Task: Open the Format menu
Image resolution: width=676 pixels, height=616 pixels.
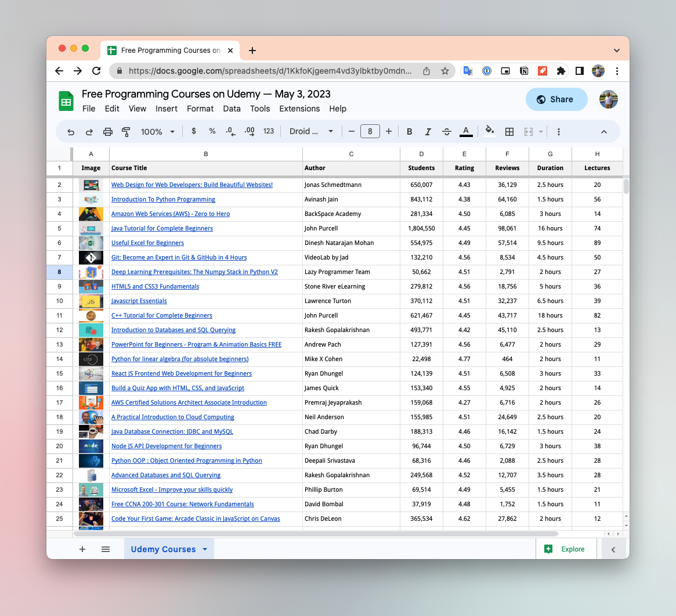Action: (x=200, y=109)
